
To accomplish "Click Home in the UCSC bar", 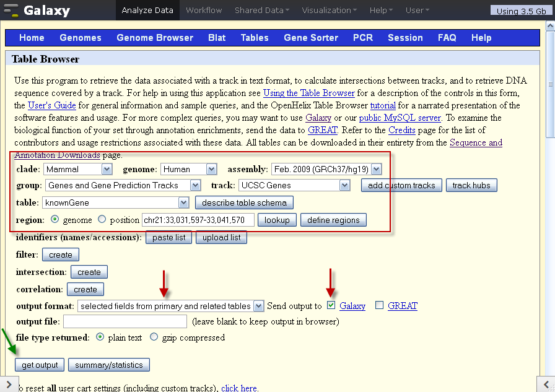I will pyautogui.click(x=32, y=38).
